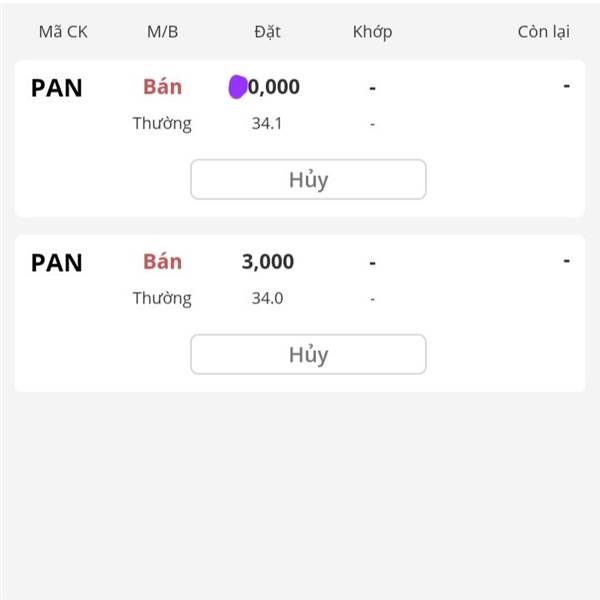Cancel the PAN sell order at 34.0

[308, 354]
